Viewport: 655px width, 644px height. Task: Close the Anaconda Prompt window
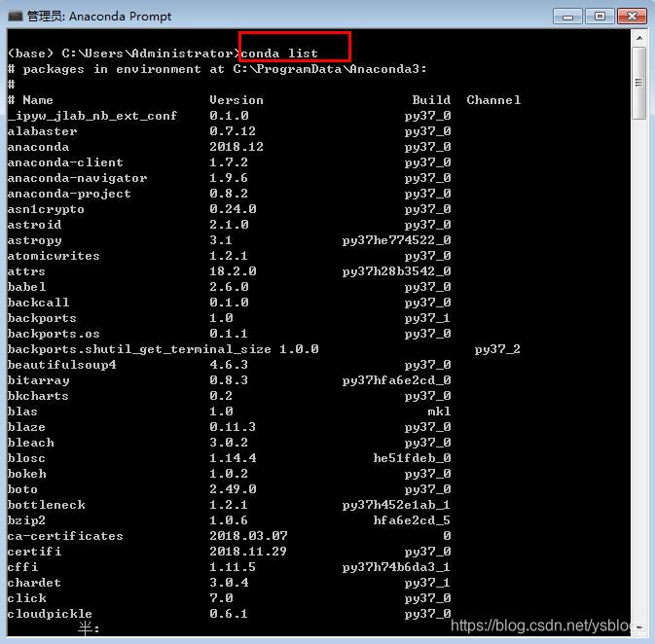coord(632,17)
